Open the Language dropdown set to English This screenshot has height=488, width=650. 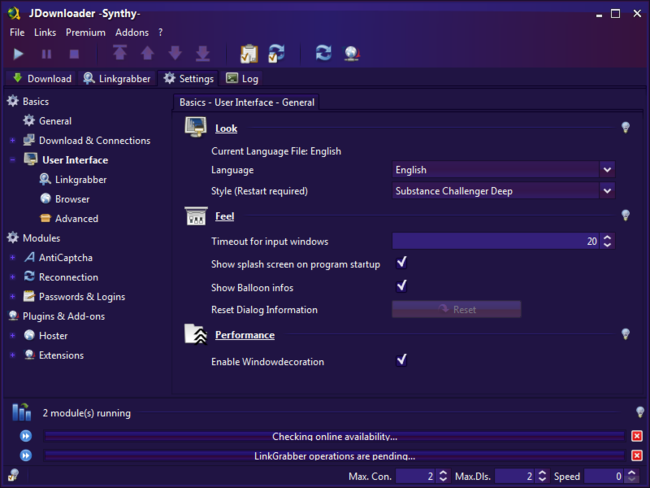point(503,170)
